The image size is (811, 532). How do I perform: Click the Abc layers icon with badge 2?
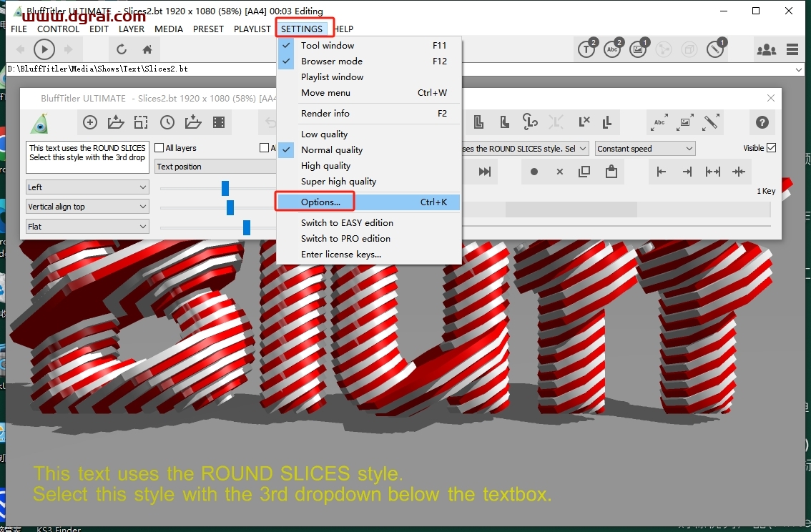coord(613,49)
